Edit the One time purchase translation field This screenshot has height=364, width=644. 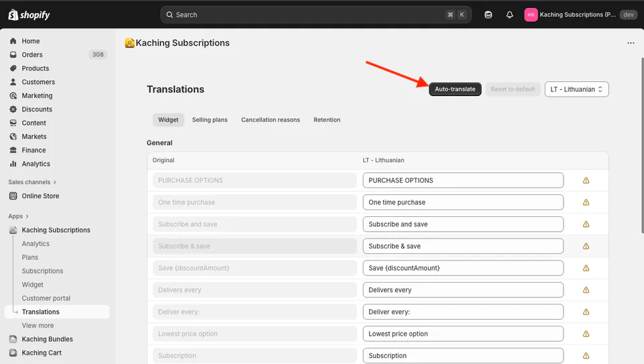coord(463,202)
